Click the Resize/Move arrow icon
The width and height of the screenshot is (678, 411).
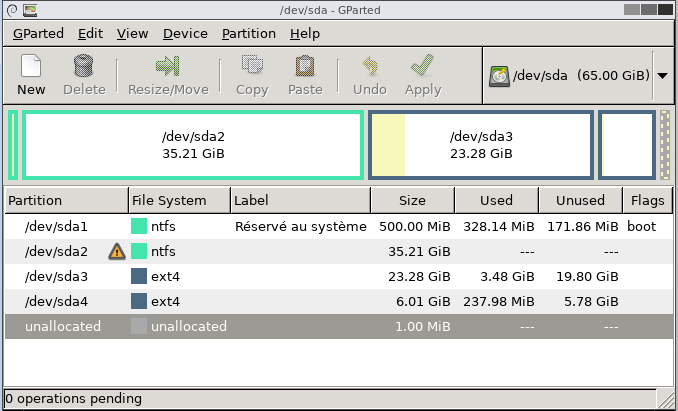click(x=168, y=66)
